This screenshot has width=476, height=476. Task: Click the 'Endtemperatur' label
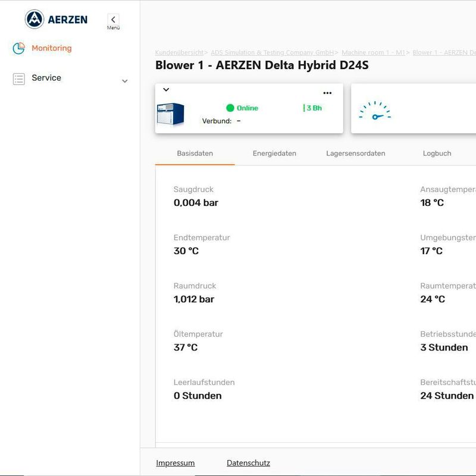[x=202, y=237]
